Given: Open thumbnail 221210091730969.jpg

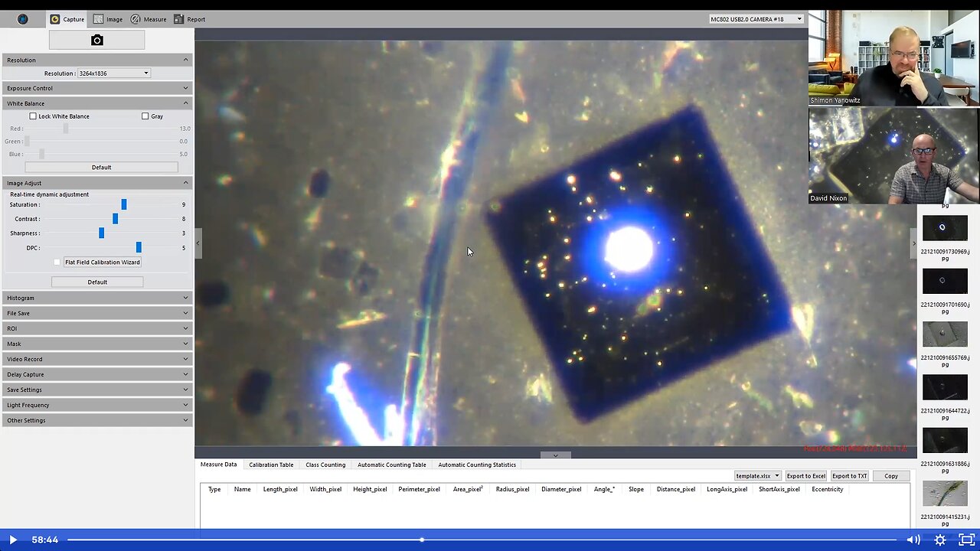Looking at the screenshot, I should (945, 228).
